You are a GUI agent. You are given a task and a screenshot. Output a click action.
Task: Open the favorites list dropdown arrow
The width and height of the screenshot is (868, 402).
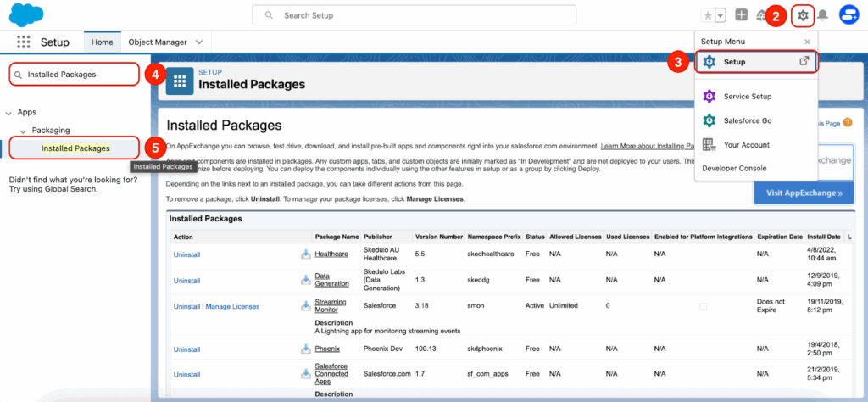pos(721,15)
